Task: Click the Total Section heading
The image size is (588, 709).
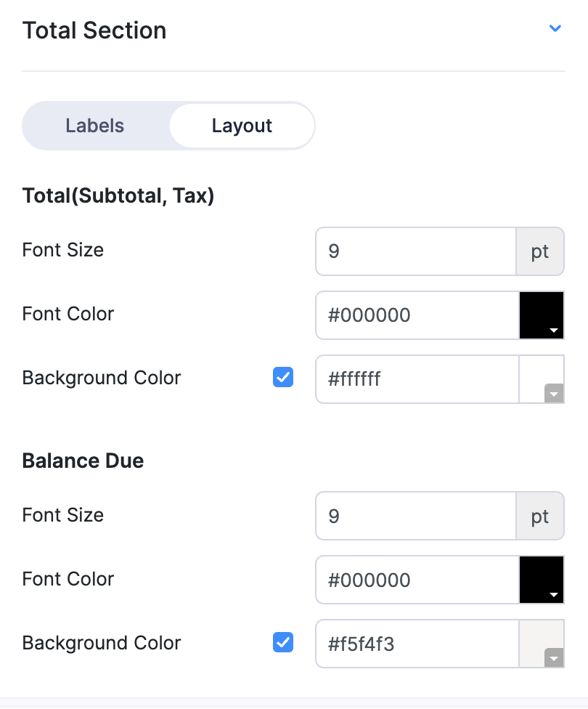Action: click(94, 31)
